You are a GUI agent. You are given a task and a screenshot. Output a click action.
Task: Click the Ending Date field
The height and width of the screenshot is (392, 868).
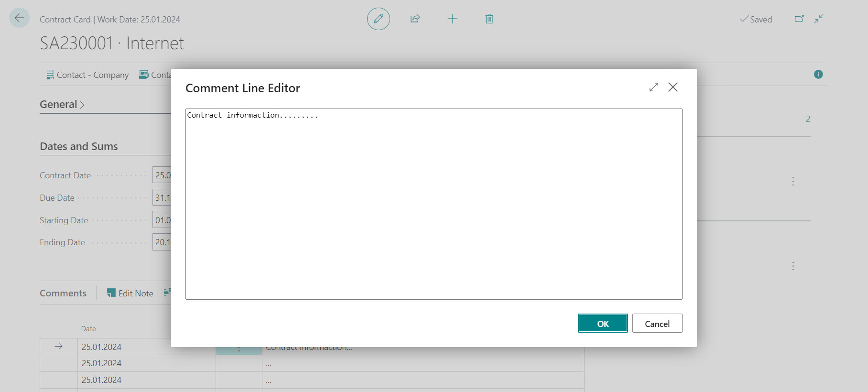click(x=162, y=242)
